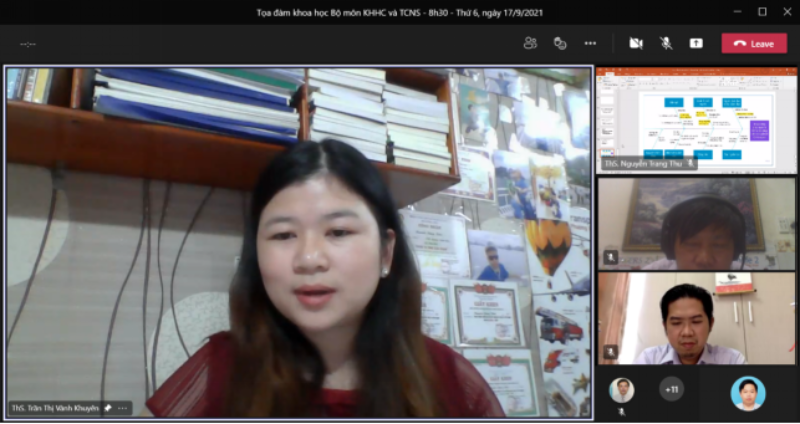800x424 pixels.
Task: Click the bottom-left round participant avatar
Action: coord(622,390)
